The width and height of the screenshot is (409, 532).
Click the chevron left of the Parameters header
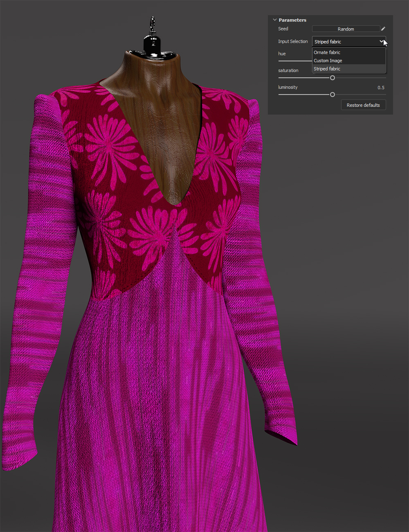274,20
